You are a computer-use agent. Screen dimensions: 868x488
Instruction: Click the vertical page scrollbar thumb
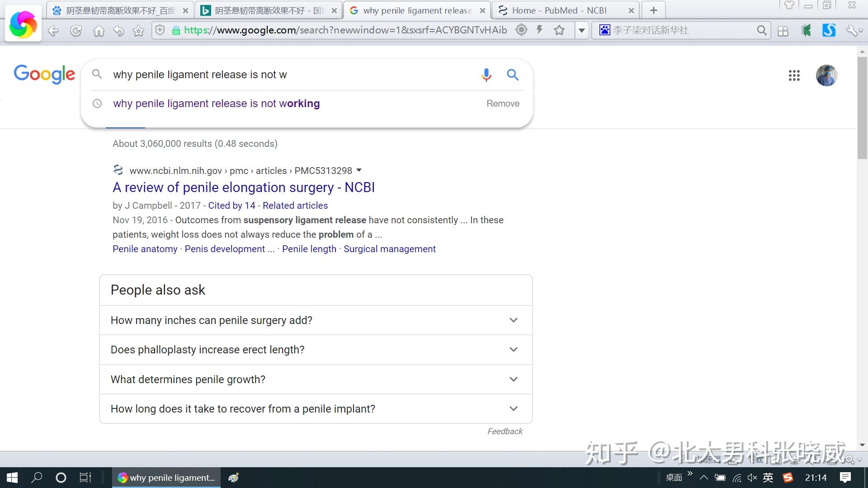[862, 108]
